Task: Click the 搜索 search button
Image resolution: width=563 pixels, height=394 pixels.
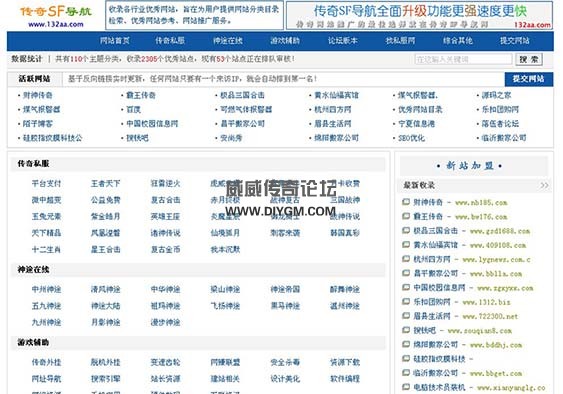Action: coord(529,59)
